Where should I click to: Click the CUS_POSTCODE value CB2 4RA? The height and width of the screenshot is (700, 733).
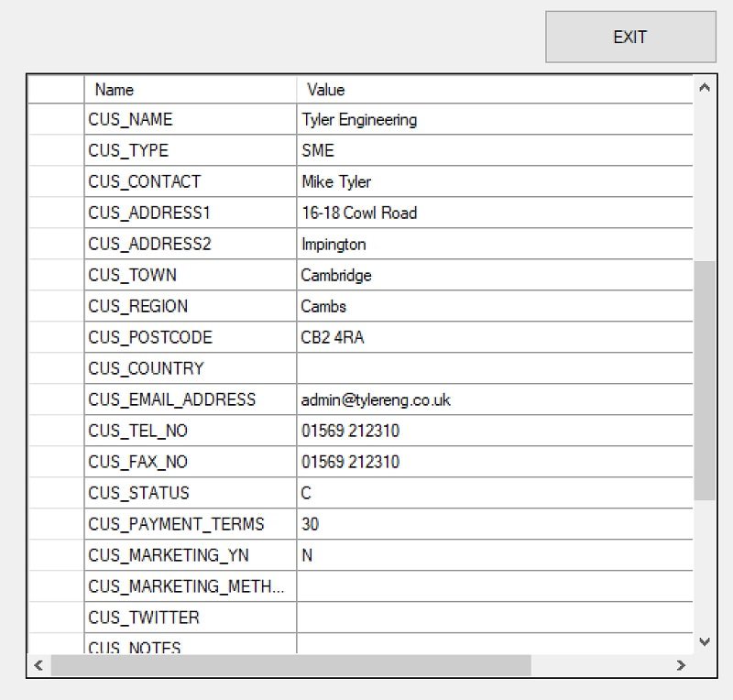tap(495, 337)
